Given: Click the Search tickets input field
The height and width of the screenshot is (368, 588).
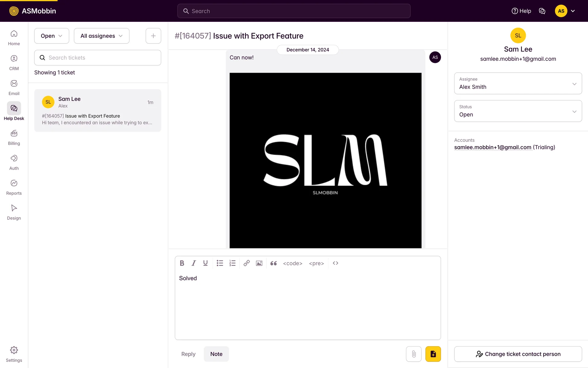Looking at the screenshot, I should [x=98, y=58].
